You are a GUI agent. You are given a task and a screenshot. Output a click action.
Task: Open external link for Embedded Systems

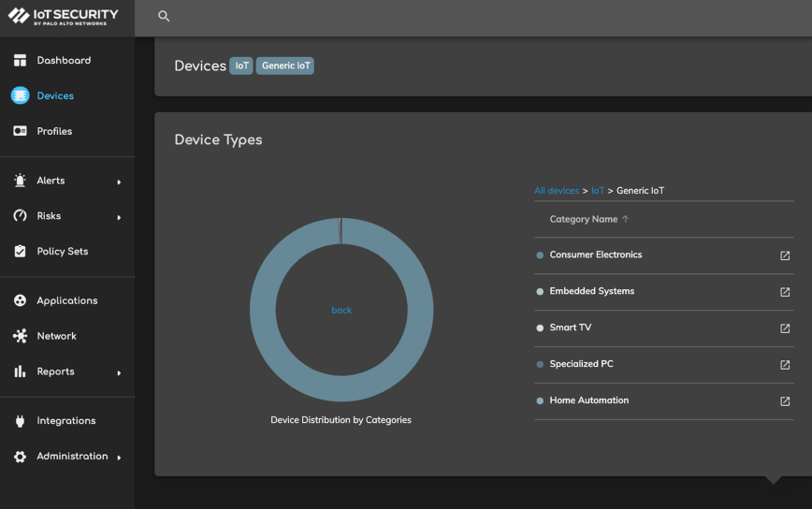(785, 292)
